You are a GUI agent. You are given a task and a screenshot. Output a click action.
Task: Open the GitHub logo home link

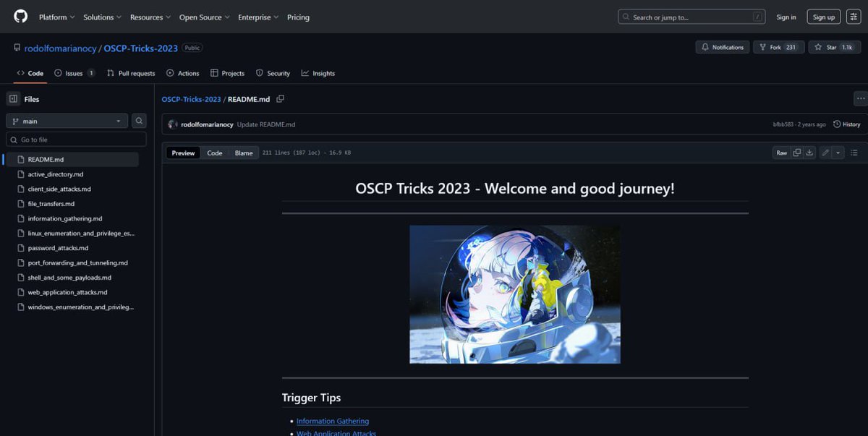click(20, 17)
